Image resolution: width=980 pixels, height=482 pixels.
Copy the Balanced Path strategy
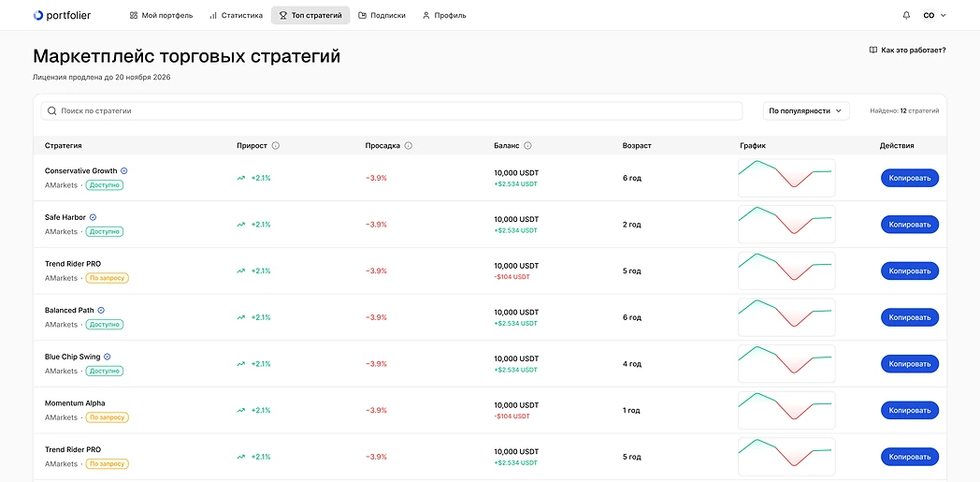point(910,317)
